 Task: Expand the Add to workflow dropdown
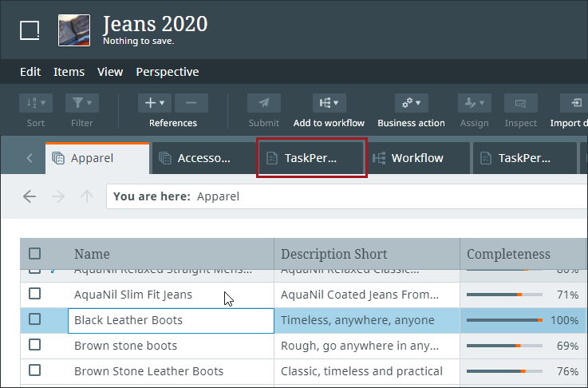click(329, 103)
